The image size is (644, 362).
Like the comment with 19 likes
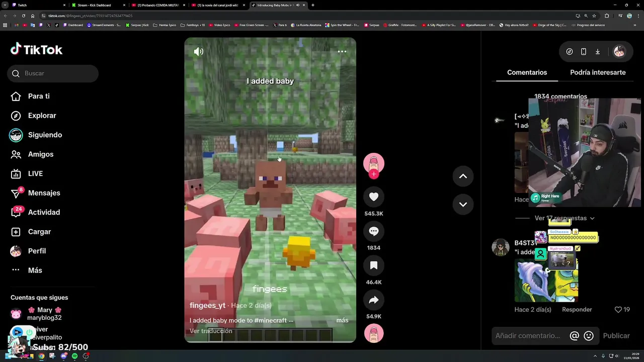(x=618, y=310)
